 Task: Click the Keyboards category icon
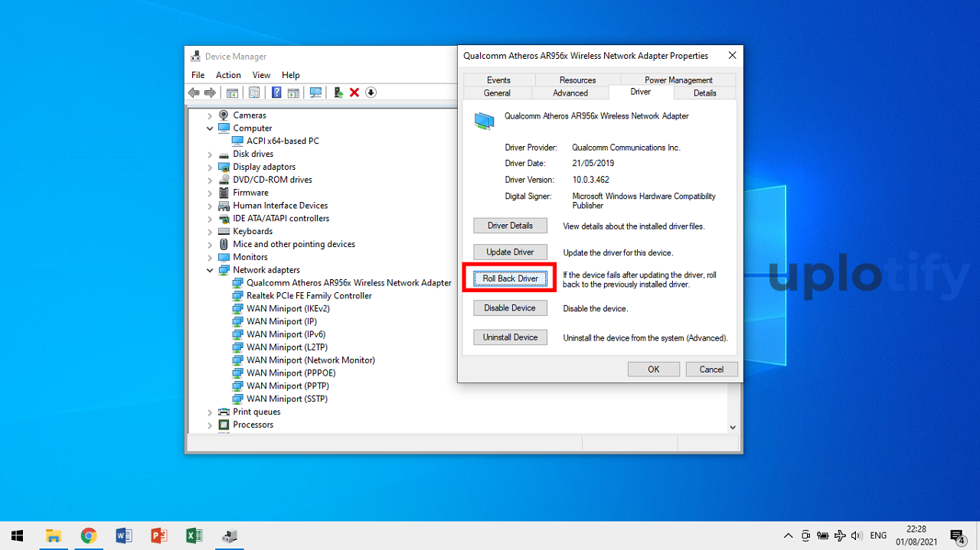click(224, 231)
